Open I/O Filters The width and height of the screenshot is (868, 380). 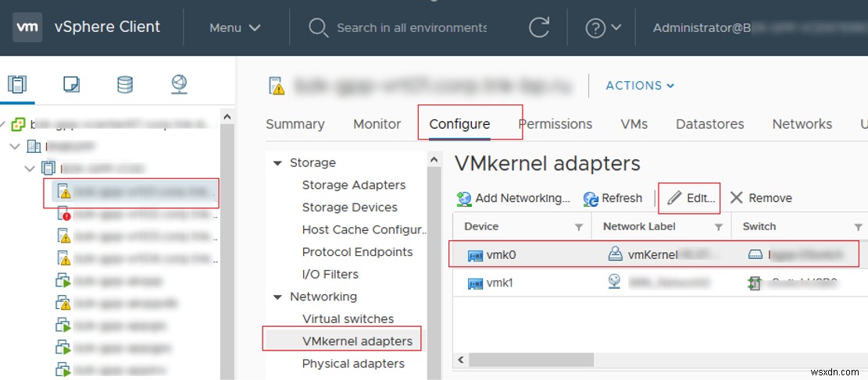tap(330, 275)
